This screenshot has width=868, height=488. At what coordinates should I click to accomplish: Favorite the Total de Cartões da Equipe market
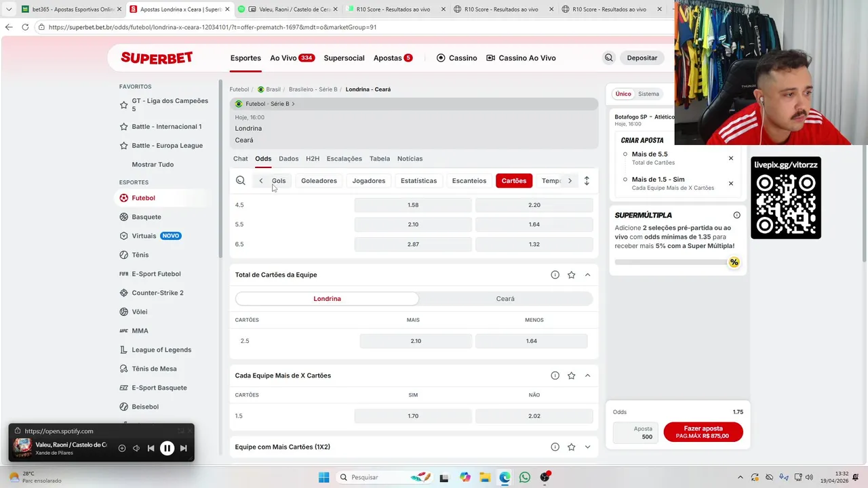[571, 274]
